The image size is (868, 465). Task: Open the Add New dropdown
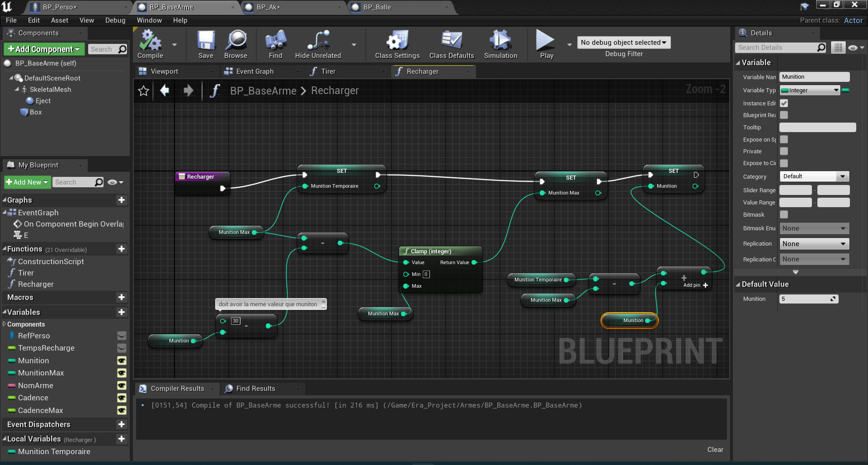(27, 182)
